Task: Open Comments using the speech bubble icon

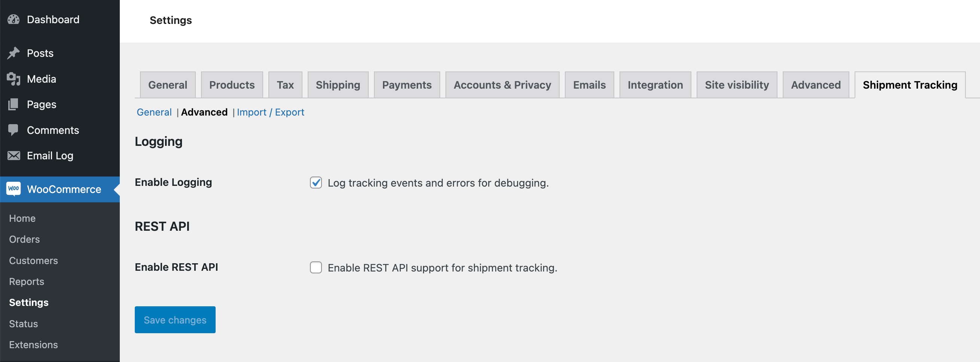Action: pyautogui.click(x=13, y=130)
